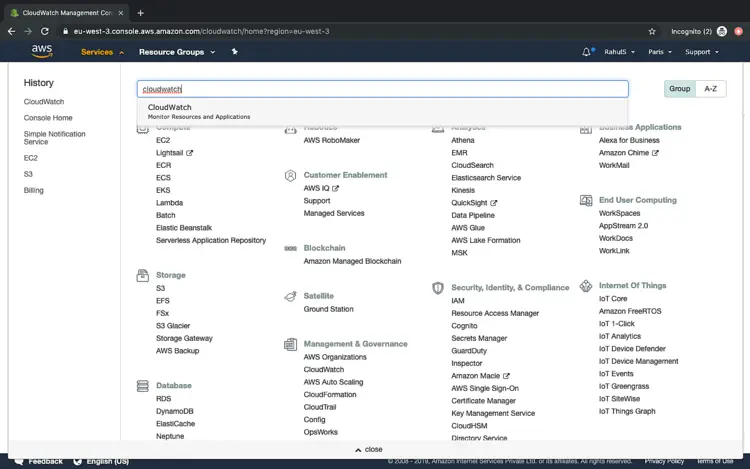Click the browser back arrow
Viewport: 750px width, 469px height.
[x=11, y=32]
